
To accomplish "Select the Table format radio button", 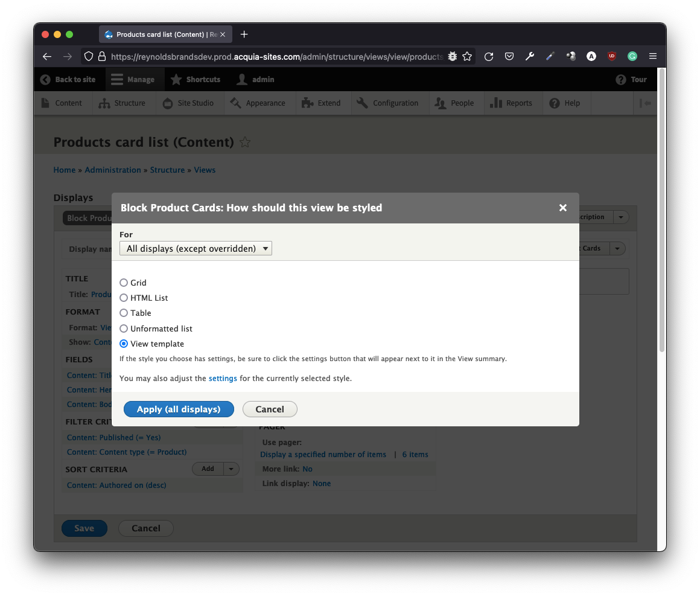I will pos(124,313).
